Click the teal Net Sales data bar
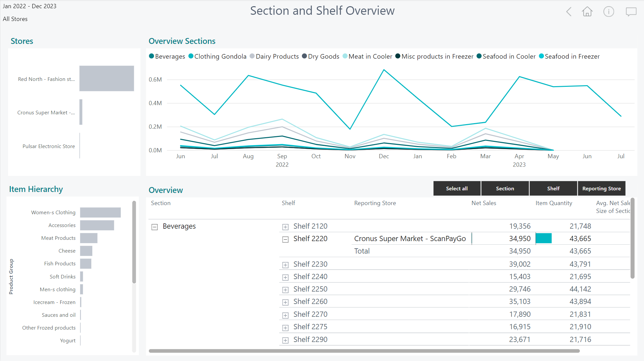This screenshot has width=644, height=361. [x=544, y=238]
